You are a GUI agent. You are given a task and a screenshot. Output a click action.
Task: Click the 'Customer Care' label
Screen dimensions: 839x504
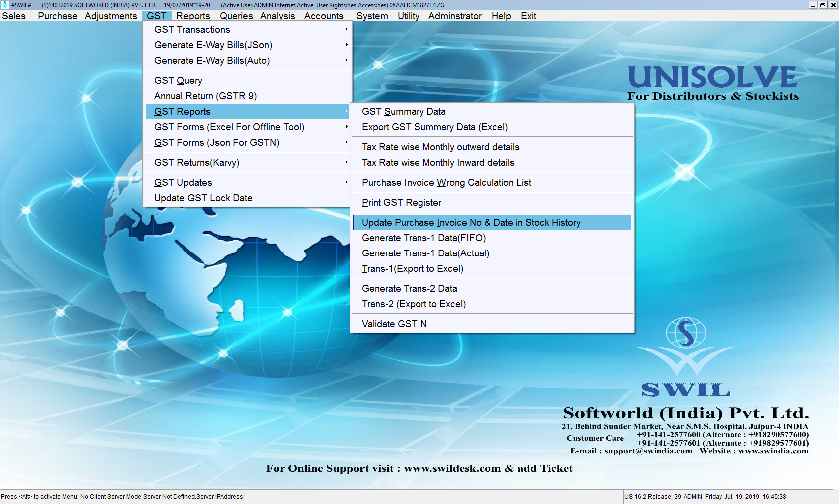point(595,438)
